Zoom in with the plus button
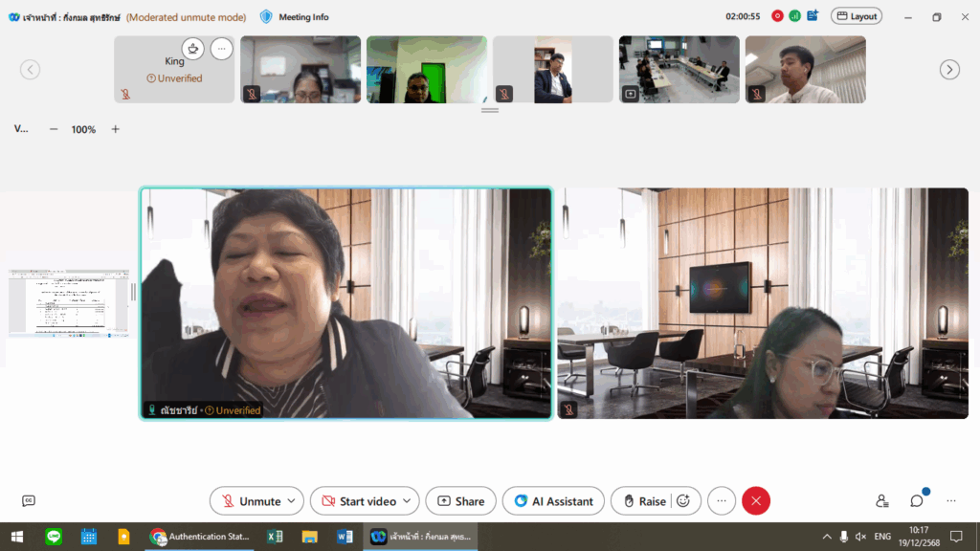The height and width of the screenshot is (551, 980). pyautogui.click(x=116, y=129)
